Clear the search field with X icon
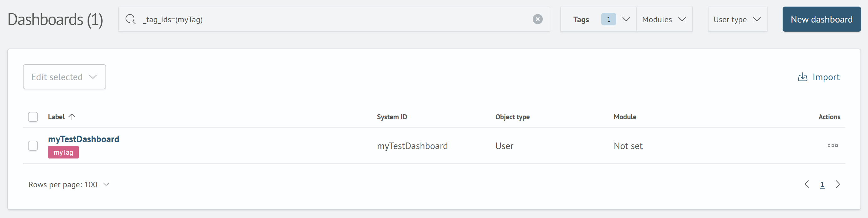Viewport: 868px width, 218px height. click(537, 19)
